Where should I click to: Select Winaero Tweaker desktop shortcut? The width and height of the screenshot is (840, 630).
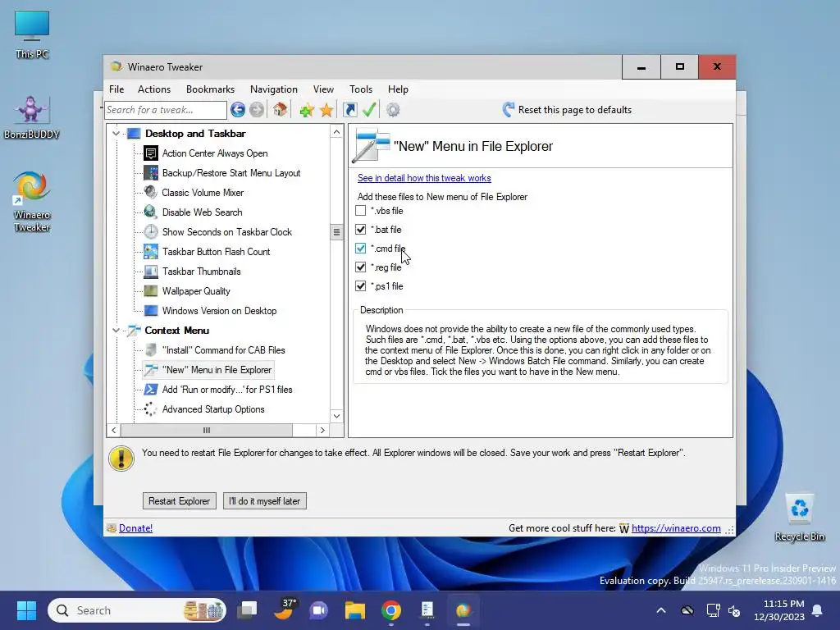(32, 202)
